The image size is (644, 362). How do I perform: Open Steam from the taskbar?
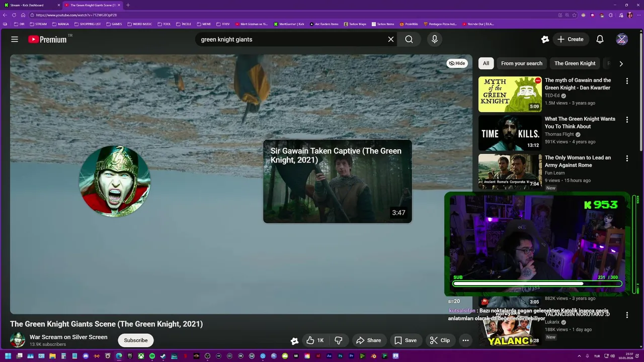pyautogui.click(x=163, y=356)
